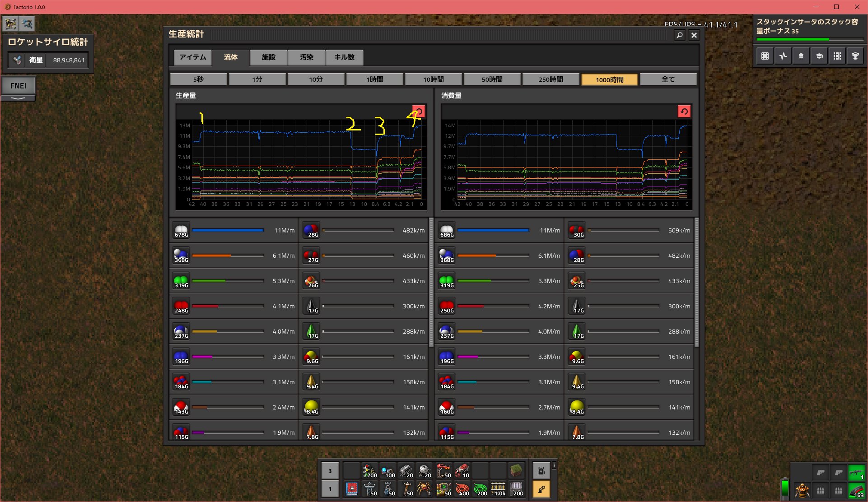Toggle exoskeleton with the yellow highlighted button
Viewport: 868px width, 502px height.
pyautogui.click(x=541, y=489)
